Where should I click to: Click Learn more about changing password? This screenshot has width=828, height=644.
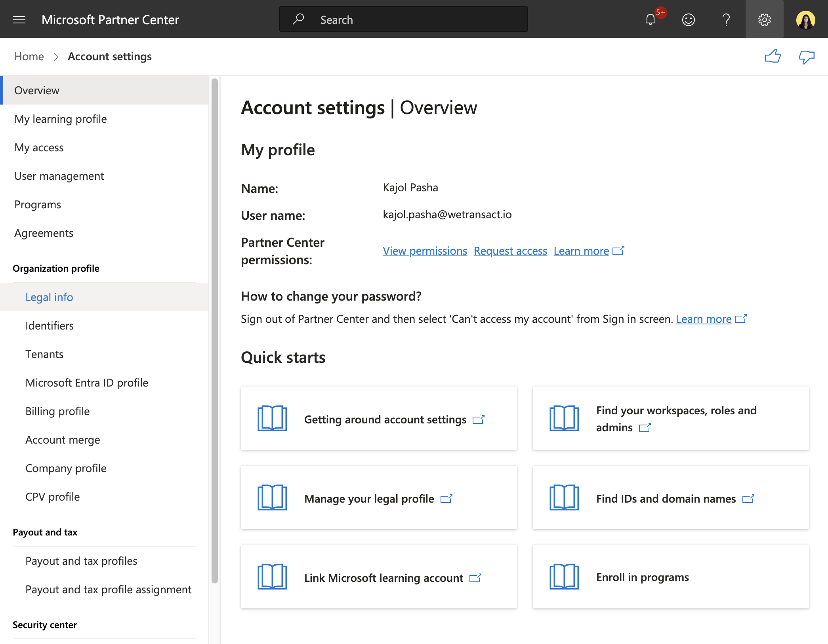(704, 319)
